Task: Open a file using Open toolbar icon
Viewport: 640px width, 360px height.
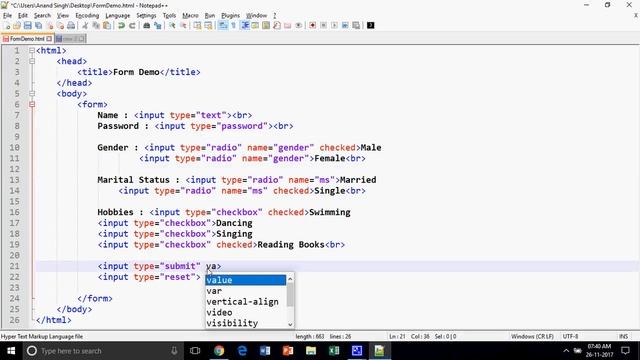Action: tap(17, 25)
